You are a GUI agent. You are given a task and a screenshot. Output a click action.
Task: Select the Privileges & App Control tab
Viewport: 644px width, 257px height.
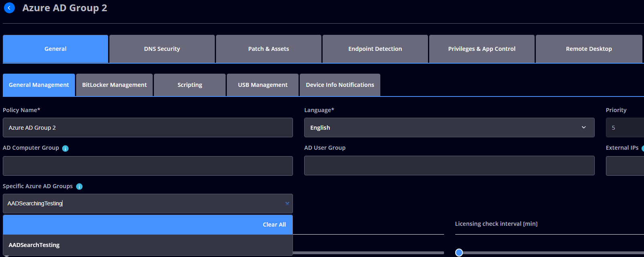(x=482, y=49)
